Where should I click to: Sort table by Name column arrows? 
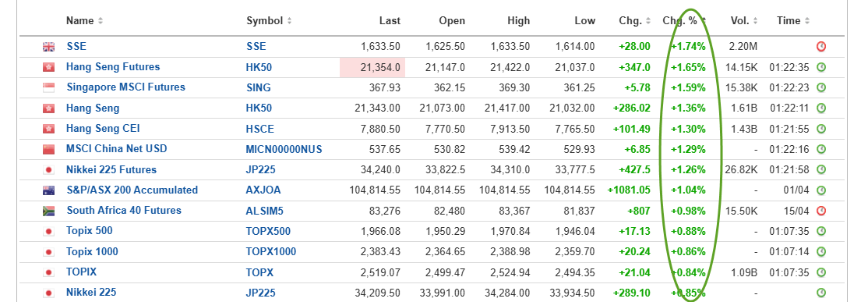click(101, 21)
